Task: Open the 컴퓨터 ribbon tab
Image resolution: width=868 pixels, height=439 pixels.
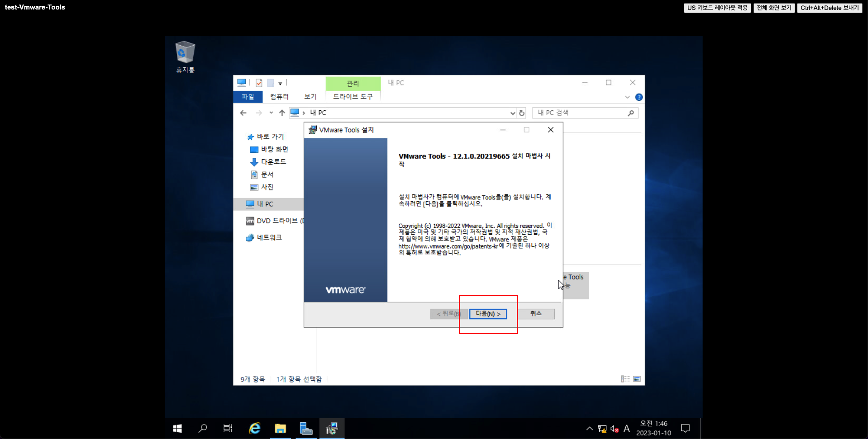Action: pyautogui.click(x=279, y=97)
